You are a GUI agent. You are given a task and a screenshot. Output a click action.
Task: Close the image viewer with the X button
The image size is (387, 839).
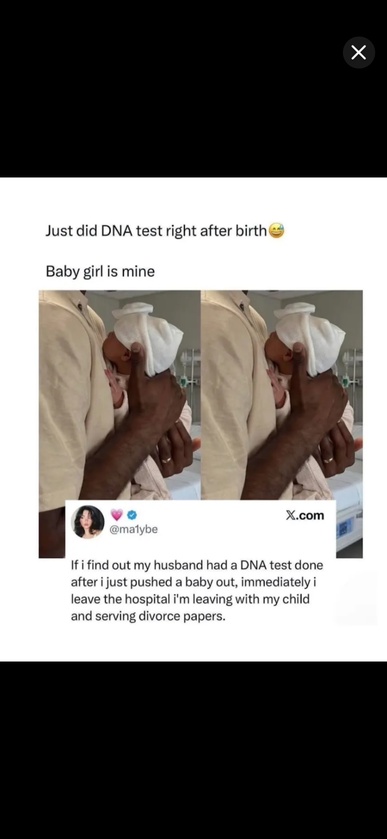359,52
